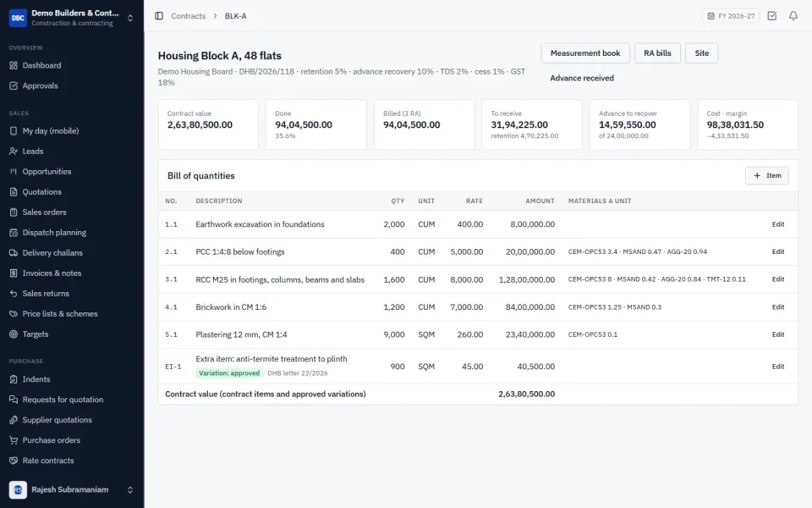Click Advance received
This screenshot has width=812, height=508.
(x=582, y=78)
